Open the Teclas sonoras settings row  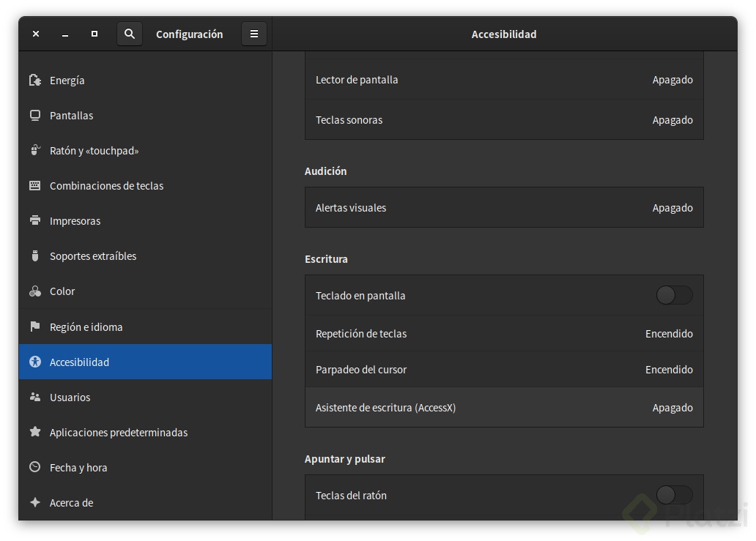pyautogui.click(x=504, y=119)
